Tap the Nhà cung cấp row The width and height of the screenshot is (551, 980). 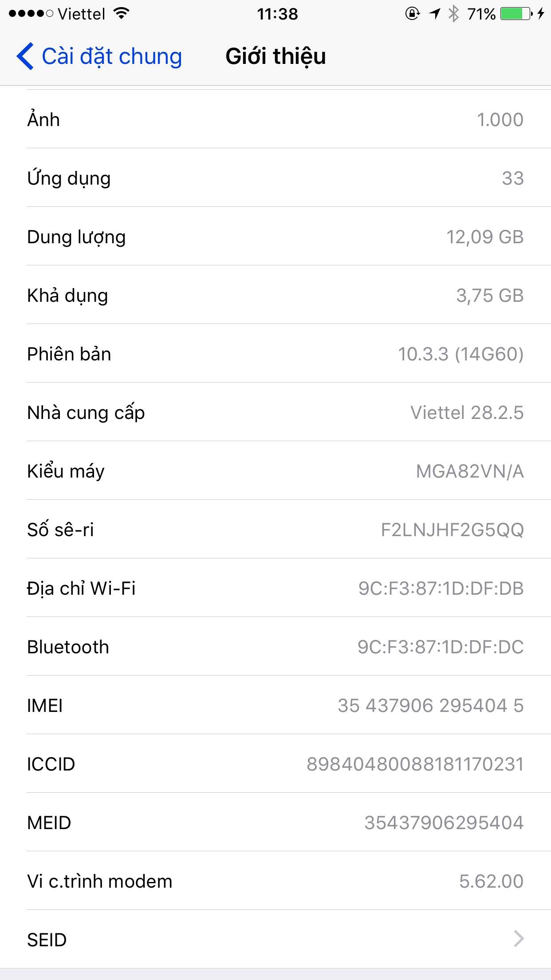coord(275,412)
